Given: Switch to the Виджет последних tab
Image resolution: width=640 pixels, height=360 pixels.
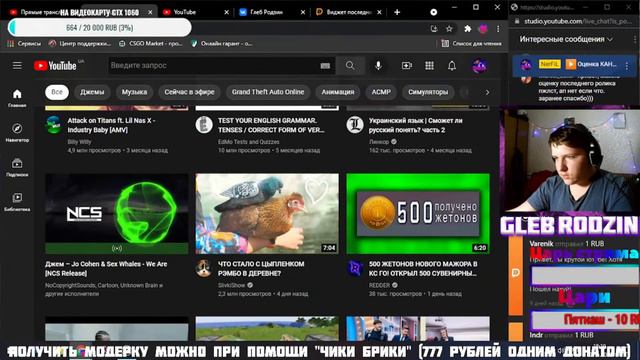Looking at the screenshot, I should (348, 12).
